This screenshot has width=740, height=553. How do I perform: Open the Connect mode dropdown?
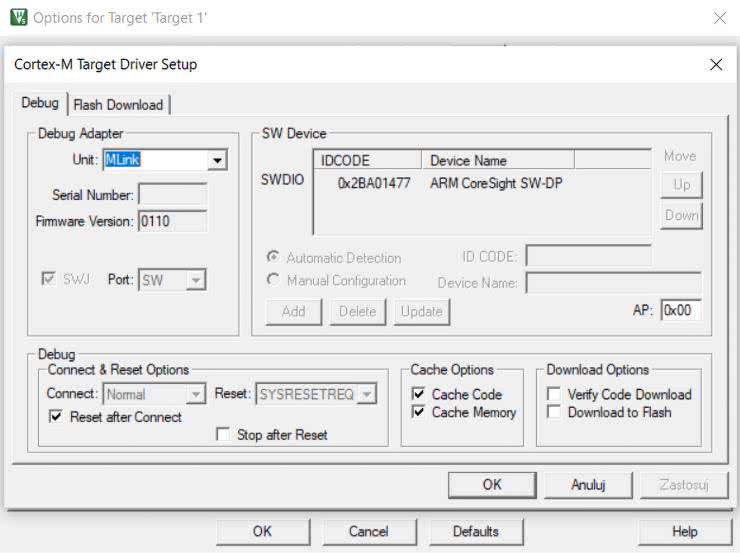pyautogui.click(x=196, y=395)
